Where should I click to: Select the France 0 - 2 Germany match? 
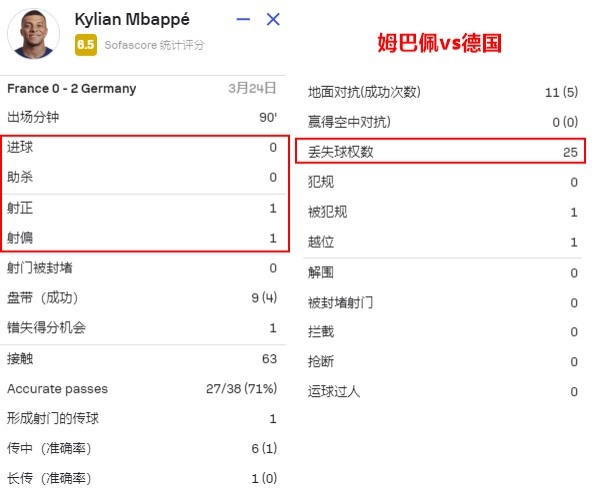72,88
